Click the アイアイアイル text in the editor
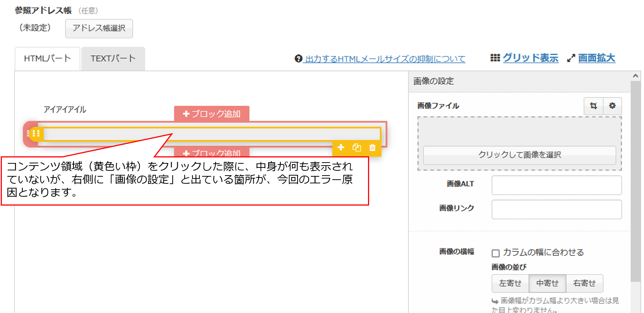Image resolution: width=644 pixels, height=313 pixels. (x=65, y=109)
